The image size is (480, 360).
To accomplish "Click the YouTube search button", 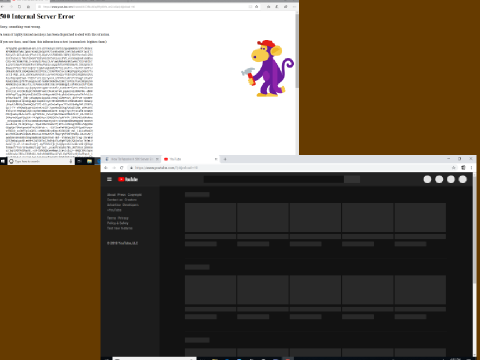I will click(x=352, y=179).
